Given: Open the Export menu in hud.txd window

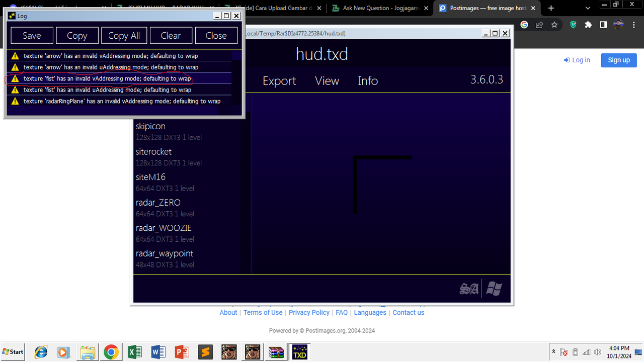Looking at the screenshot, I should tap(279, 81).
